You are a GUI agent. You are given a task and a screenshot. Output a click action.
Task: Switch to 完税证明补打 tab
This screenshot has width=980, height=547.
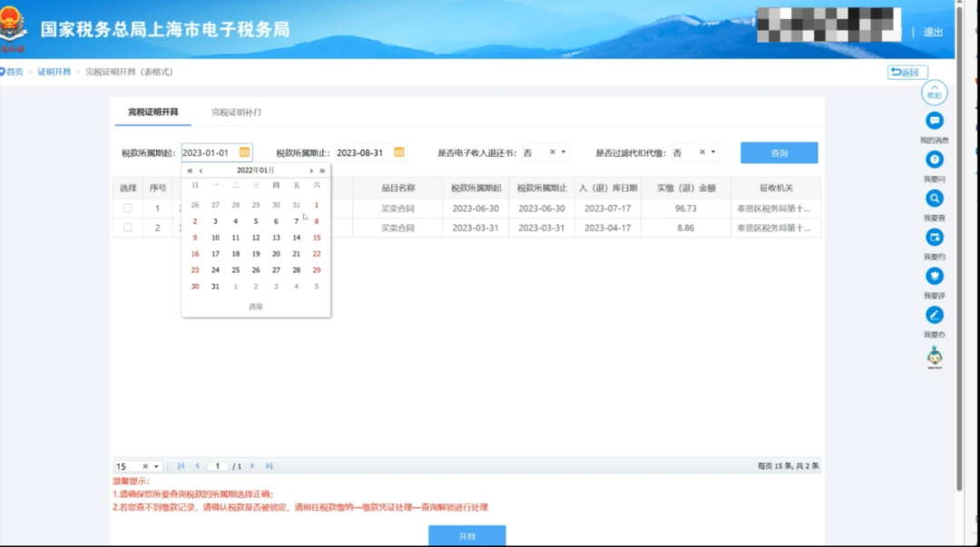(236, 112)
